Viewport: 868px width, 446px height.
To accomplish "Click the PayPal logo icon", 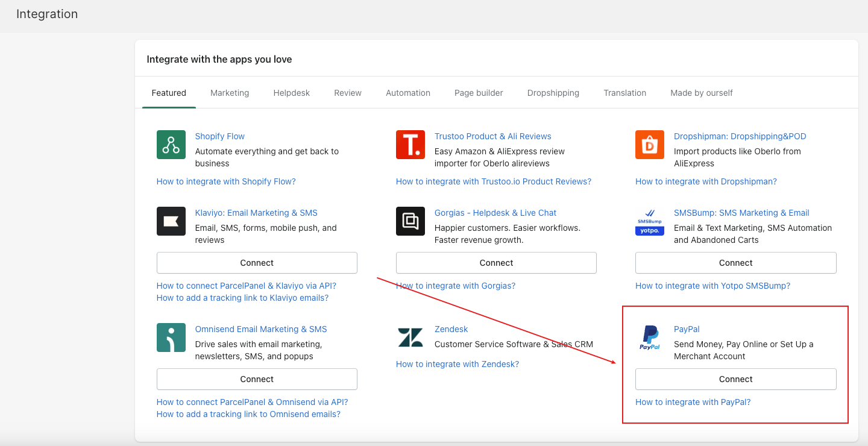I will point(650,338).
